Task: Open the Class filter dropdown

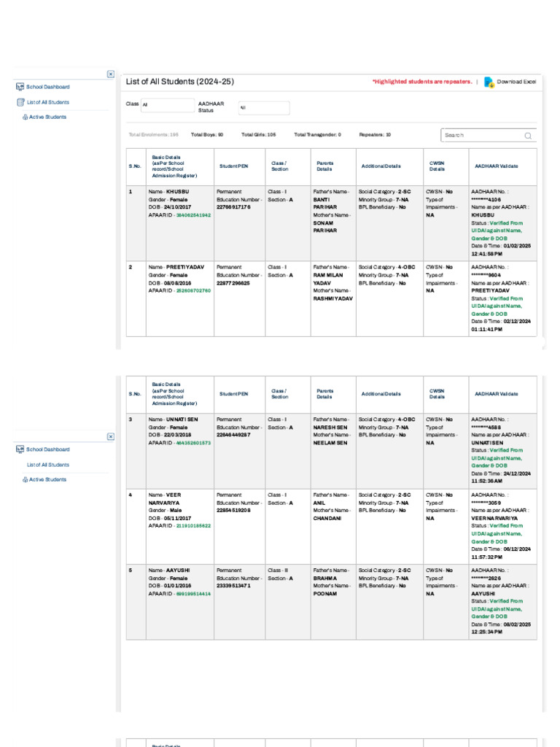Action: coord(167,104)
